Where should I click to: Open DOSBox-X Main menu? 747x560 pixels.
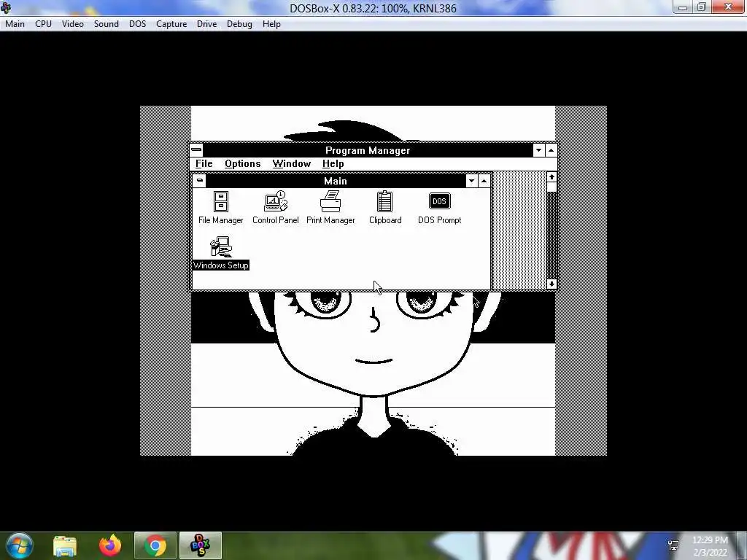pyautogui.click(x=15, y=24)
